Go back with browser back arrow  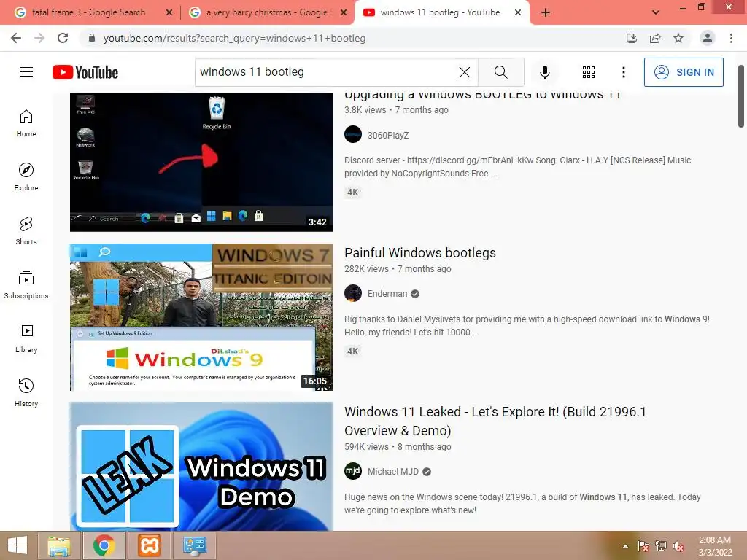point(16,38)
